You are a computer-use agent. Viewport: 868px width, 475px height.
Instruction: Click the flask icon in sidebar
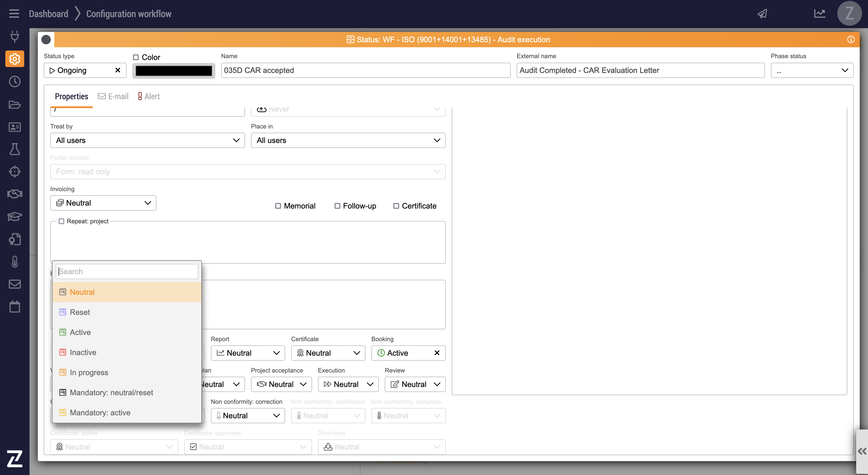(x=14, y=149)
